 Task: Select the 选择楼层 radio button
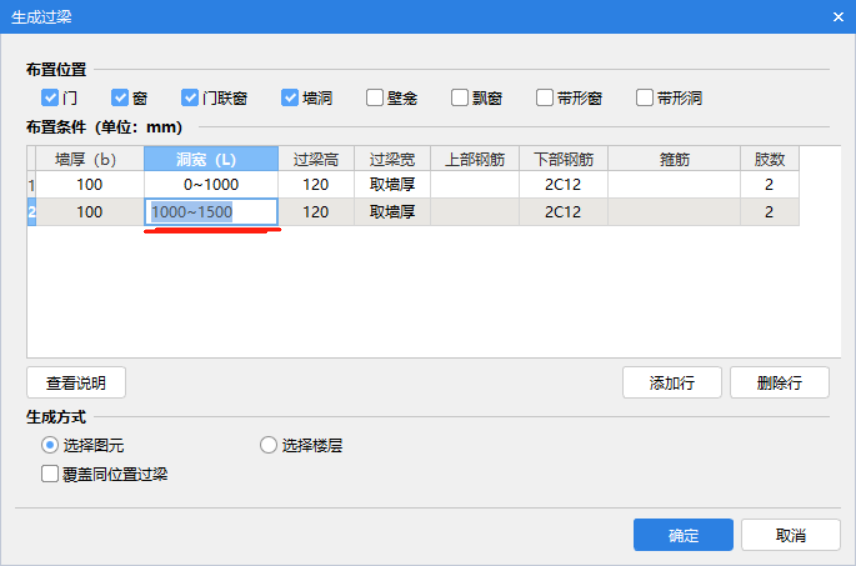pyautogui.click(x=268, y=445)
